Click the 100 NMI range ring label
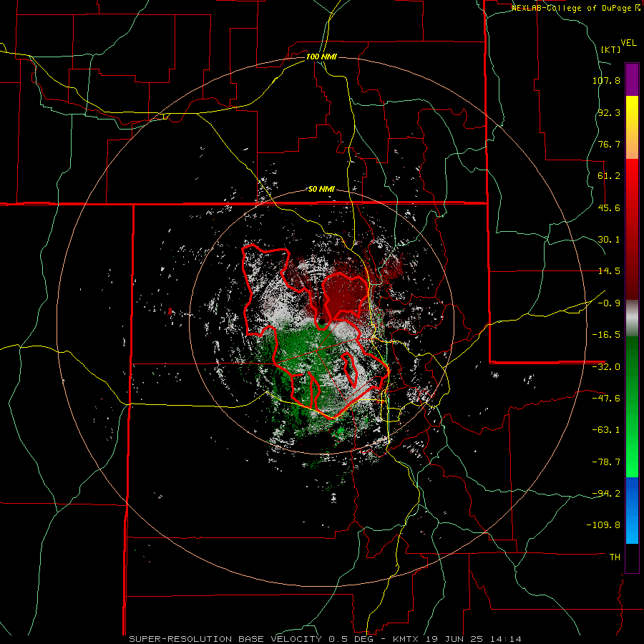This screenshot has width=644, height=644. point(321,57)
